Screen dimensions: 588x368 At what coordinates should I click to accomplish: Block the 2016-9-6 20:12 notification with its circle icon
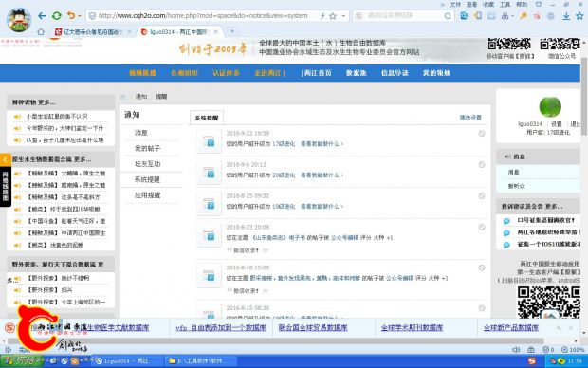tap(482, 165)
